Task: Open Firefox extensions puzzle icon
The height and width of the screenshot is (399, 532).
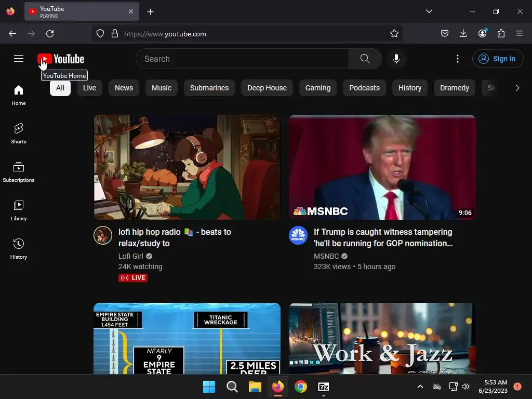Action: 501,33
